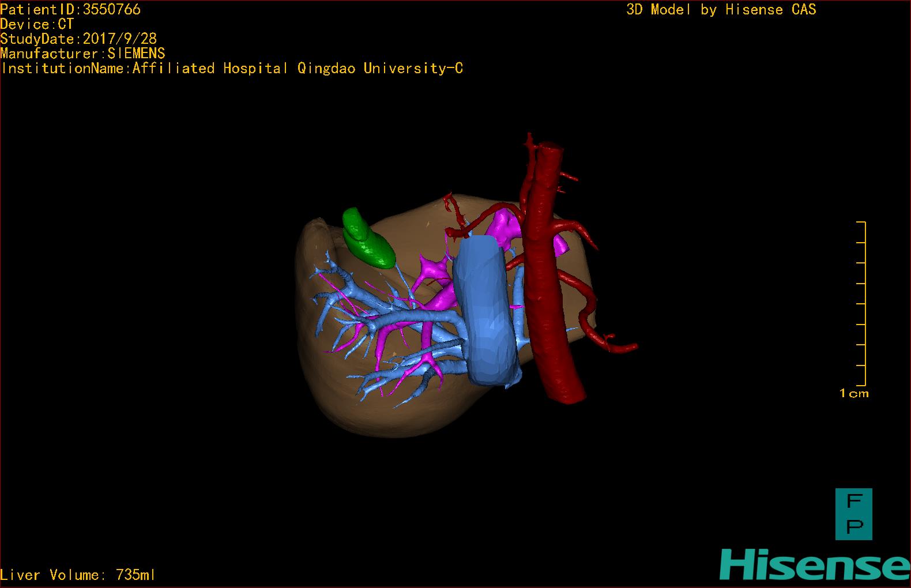This screenshot has width=911, height=588.
Task: Click the Device:CT label
Action: pyautogui.click(x=37, y=24)
